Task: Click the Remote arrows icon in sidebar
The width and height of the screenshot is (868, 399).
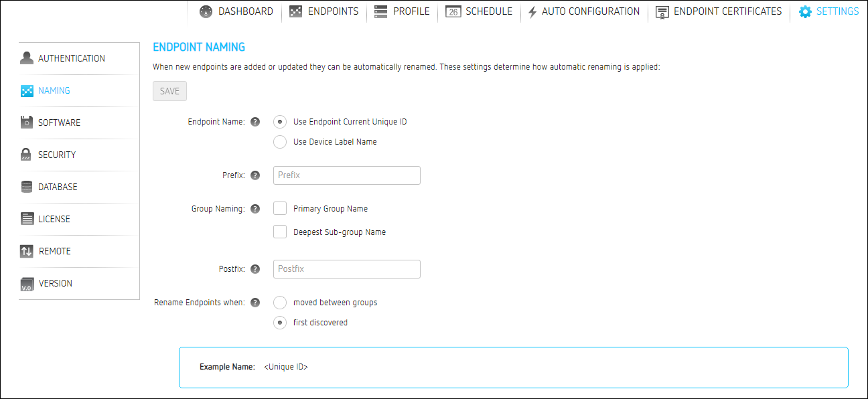Action: [27, 251]
